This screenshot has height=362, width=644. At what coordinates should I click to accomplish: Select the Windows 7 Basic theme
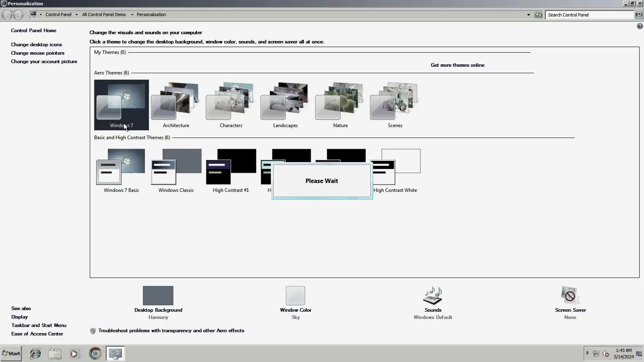click(121, 171)
